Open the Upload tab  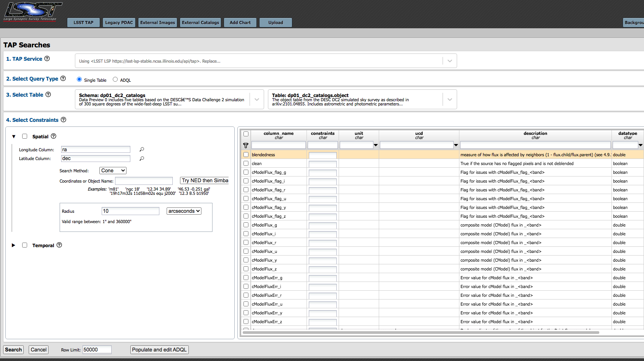276,23
